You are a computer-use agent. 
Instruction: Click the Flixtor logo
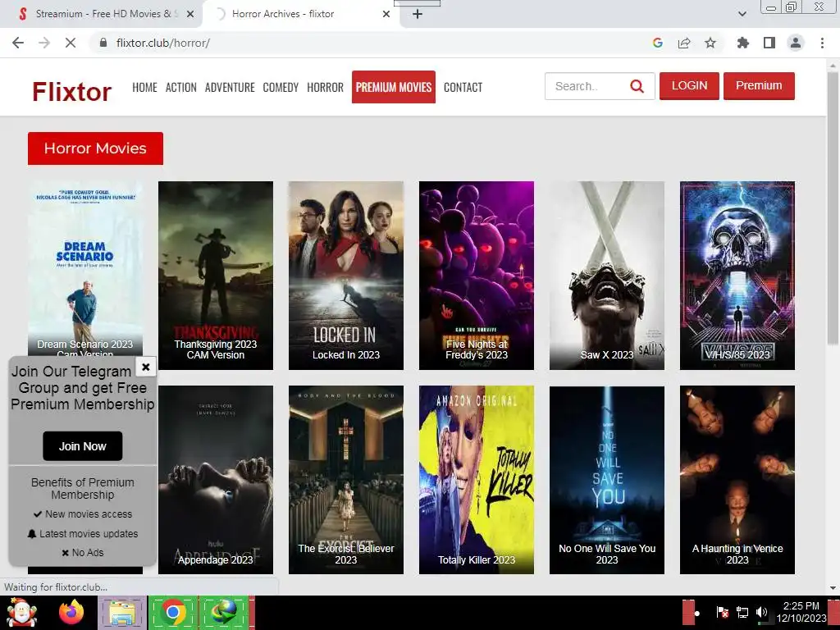pyautogui.click(x=72, y=92)
